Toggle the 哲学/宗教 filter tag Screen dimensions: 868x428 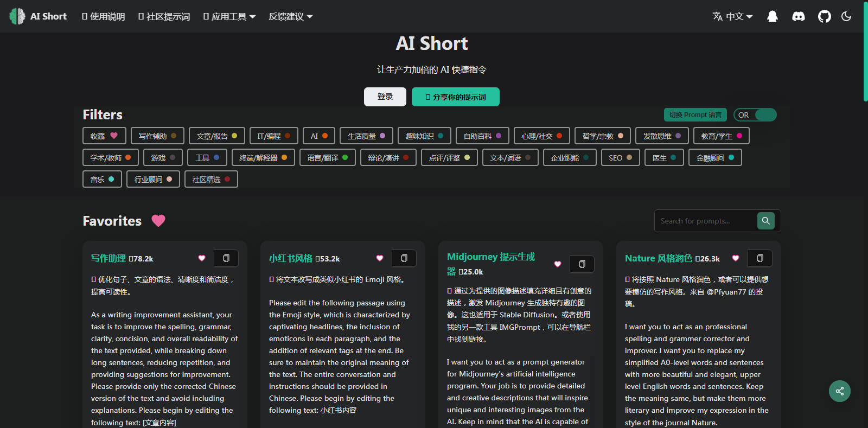(603, 136)
